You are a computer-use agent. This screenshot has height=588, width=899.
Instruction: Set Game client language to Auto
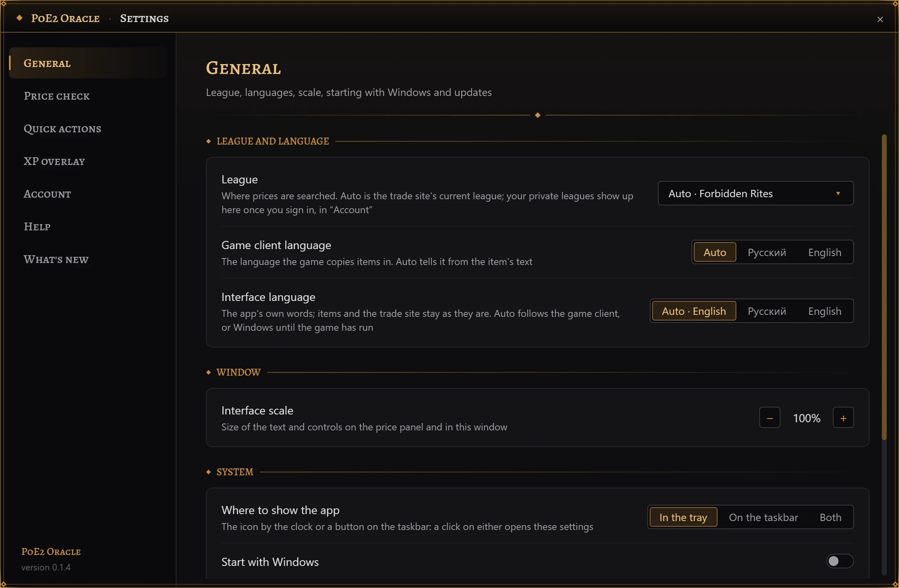pos(715,252)
